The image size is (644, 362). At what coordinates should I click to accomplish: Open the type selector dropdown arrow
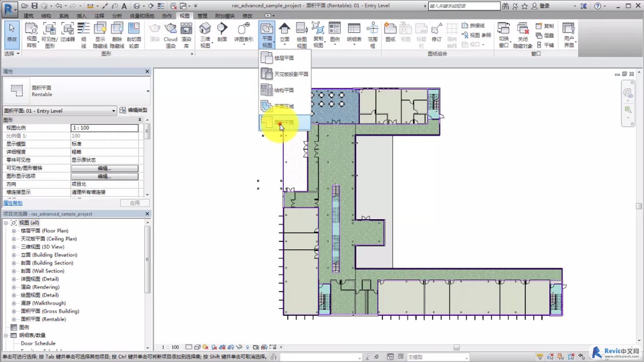pyautogui.click(x=148, y=91)
